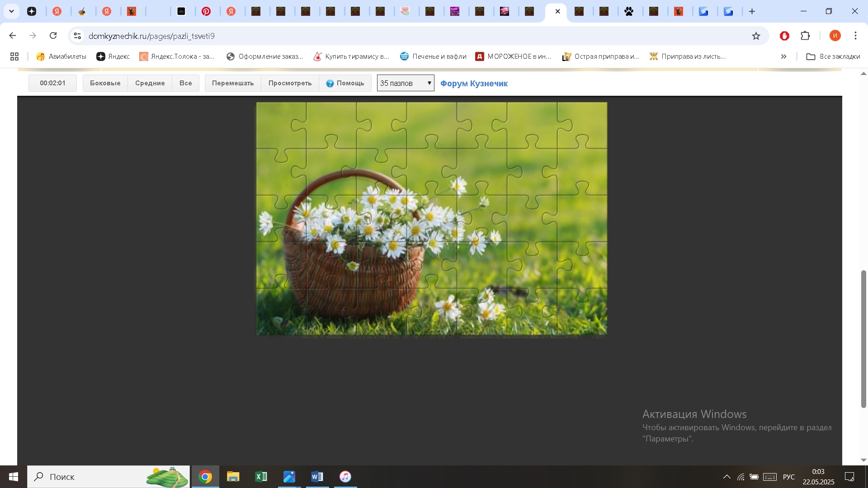The image size is (868, 488).
Task: Open the Photos app on the taskbar
Action: (x=289, y=477)
